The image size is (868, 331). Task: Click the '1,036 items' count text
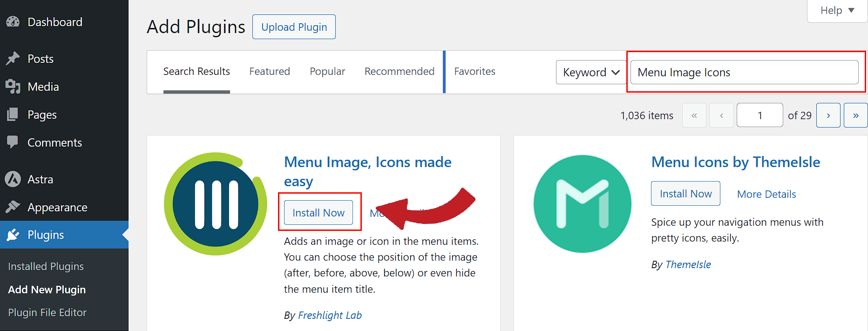[647, 115]
